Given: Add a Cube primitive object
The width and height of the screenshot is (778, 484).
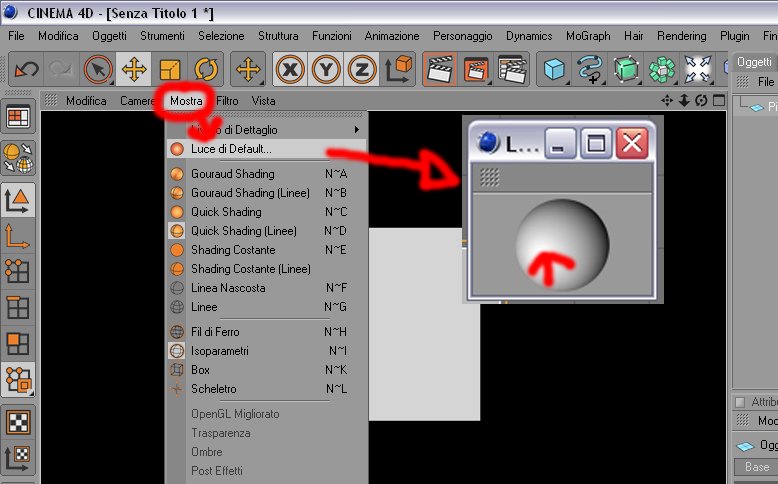Looking at the screenshot, I should (x=554, y=69).
